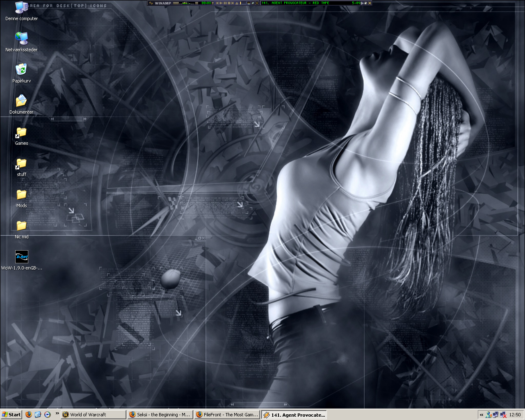
Task: Open the Dokumenter folder icon
Action: [21, 102]
